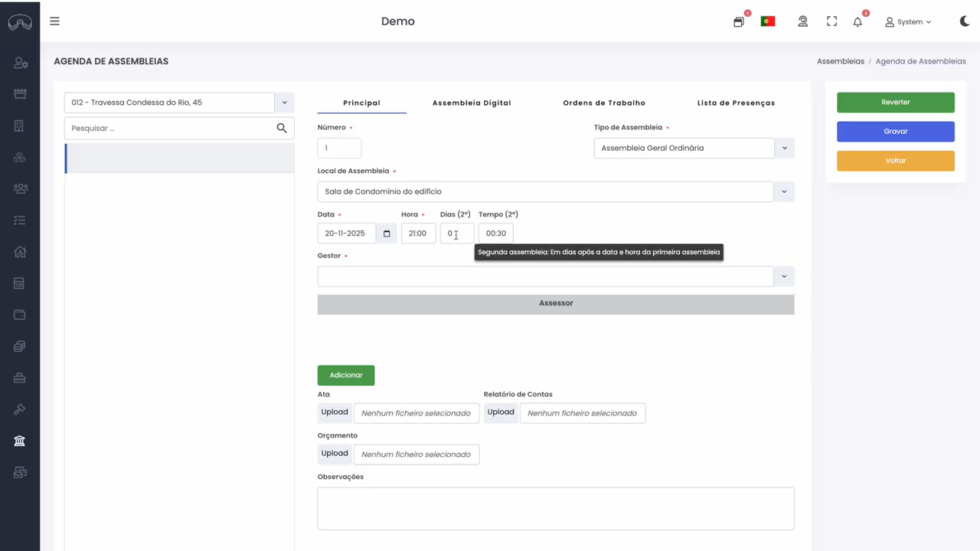The width and height of the screenshot is (980, 551).
Task: Click the Adicionar button
Action: [x=346, y=375]
